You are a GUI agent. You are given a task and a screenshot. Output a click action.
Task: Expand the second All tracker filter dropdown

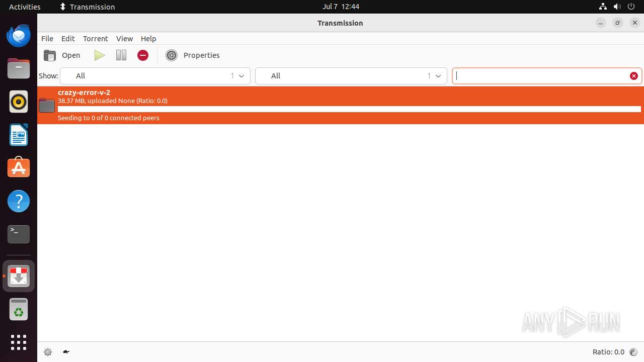[x=351, y=76]
